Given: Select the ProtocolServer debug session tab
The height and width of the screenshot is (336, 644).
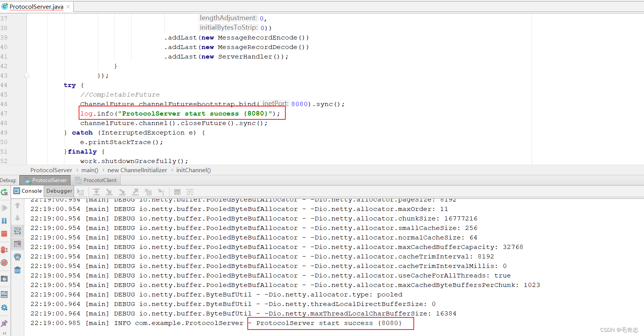Looking at the screenshot, I should 46,180.
